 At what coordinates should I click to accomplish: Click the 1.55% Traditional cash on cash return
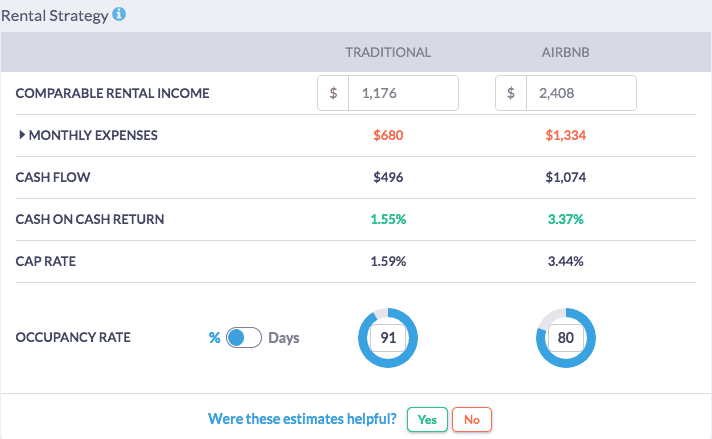[x=388, y=219]
